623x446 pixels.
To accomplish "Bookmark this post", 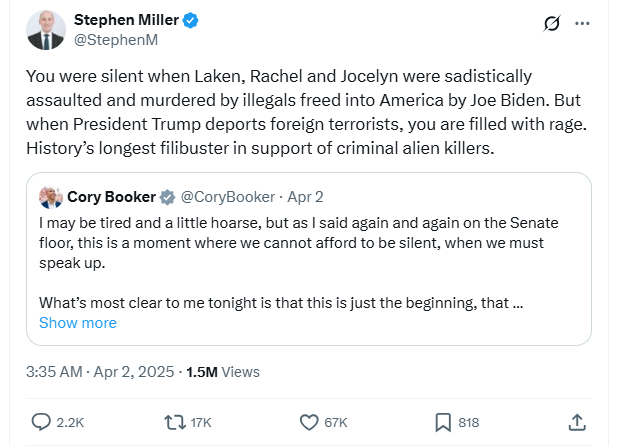I will (x=443, y=422).
